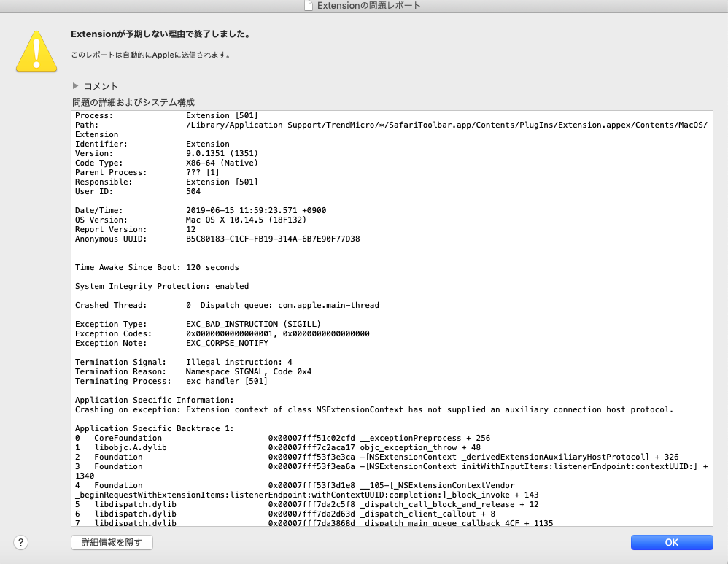
Task: Click backtrace frame 3 initWithInputItems:listenerEndpoint
Action: [392, 471]
